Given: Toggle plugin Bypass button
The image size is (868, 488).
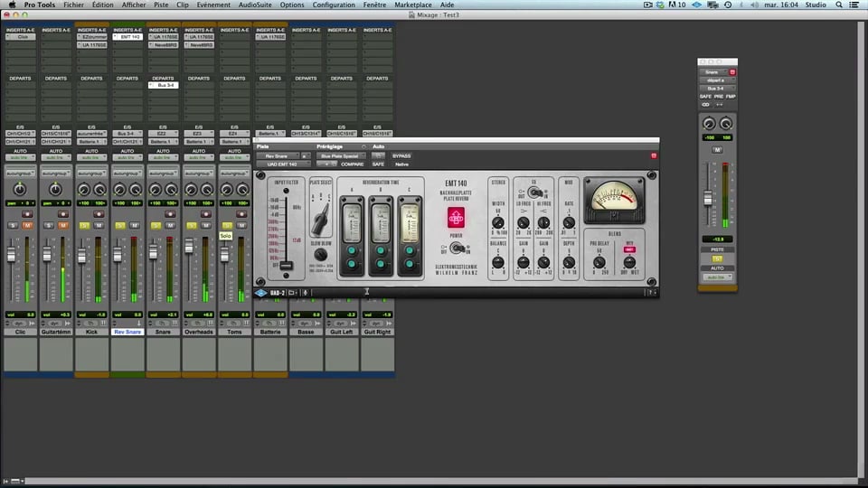Looking at the screenshot, I should pos(401,156).
